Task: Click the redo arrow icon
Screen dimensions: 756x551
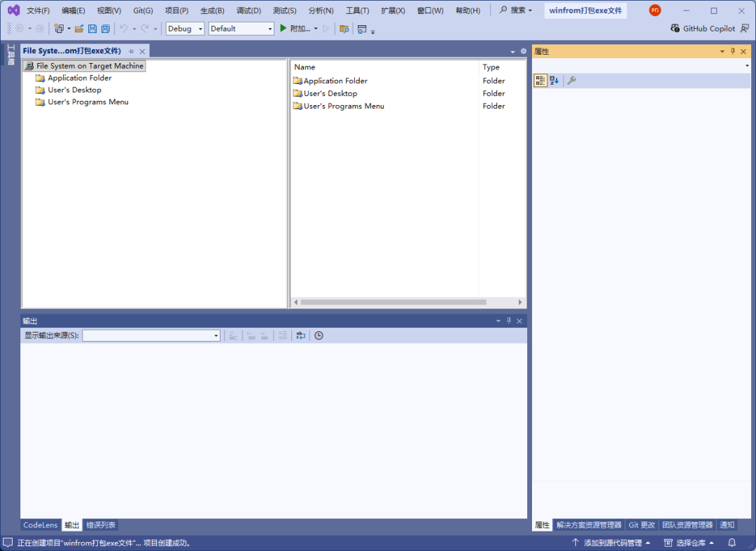Action: (145, 29)
